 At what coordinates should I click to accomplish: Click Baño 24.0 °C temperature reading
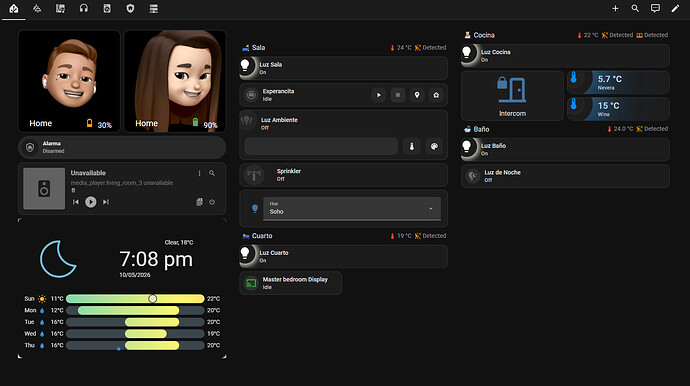pos(620,129)
